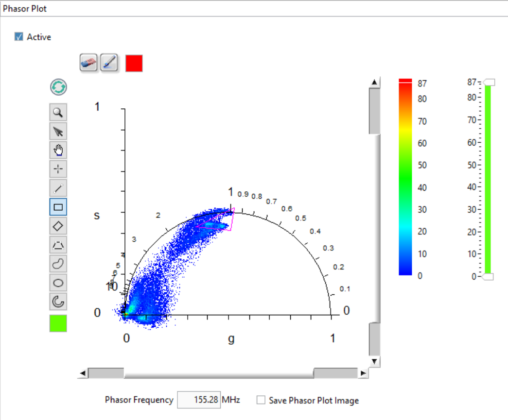
Task: Select the crosshair point tool
Action: pyautogui.click(x=58, y=169)
